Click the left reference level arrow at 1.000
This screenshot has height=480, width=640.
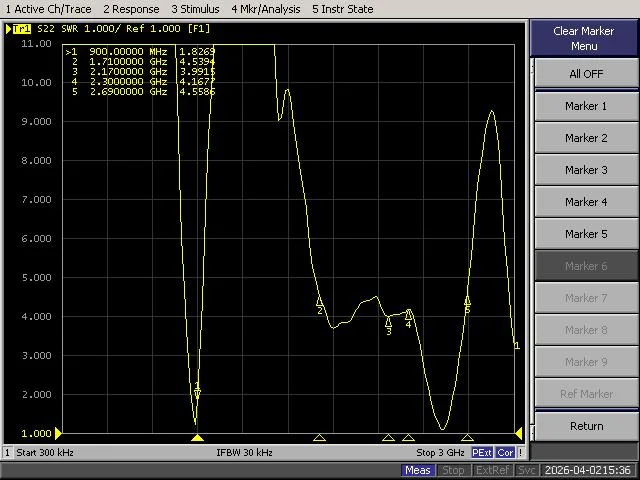(58, 433)
